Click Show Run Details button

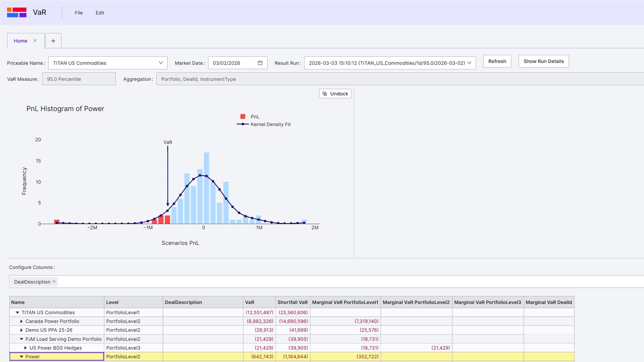pos(544,61)
